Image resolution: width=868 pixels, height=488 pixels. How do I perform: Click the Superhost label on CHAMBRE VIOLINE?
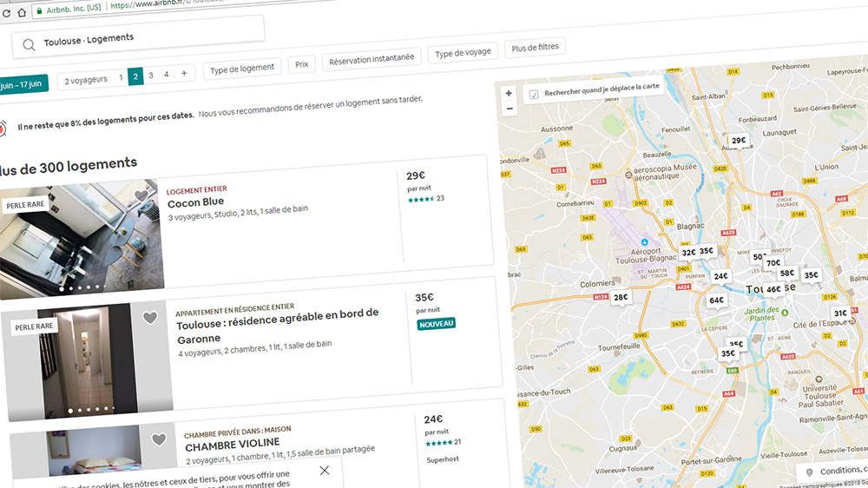(443, 459)
